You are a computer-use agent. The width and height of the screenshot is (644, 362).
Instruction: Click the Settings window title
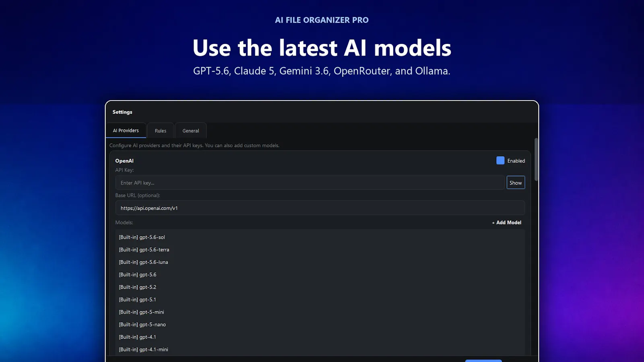click(122, 112)
